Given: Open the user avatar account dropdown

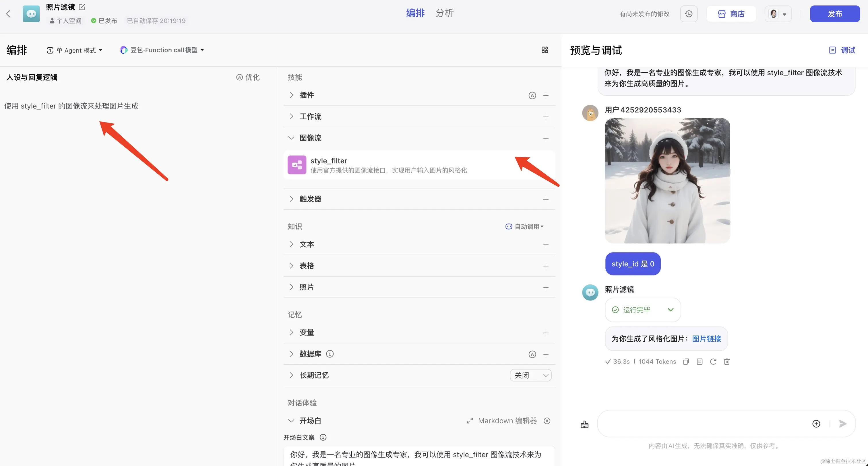Looking at the screenshot, I should (778, 14).
